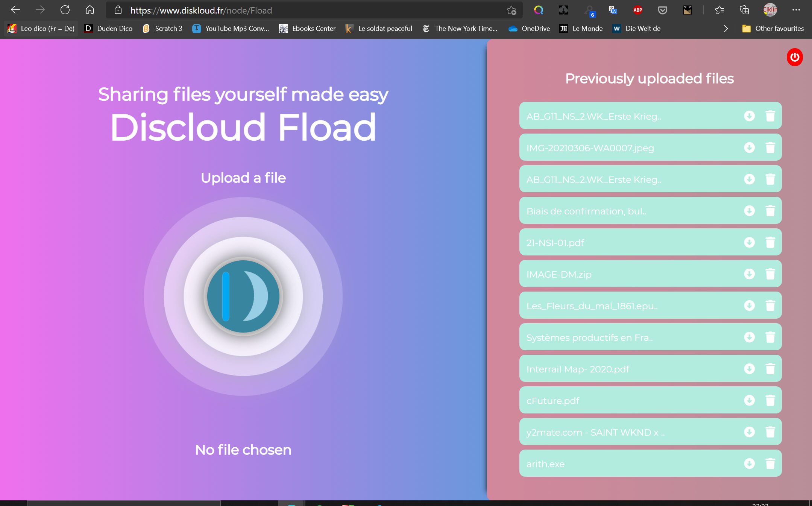Open the AdBlock Plus extension
The height and width of the screenshot is (506, 812).
[x=637, y=10]
